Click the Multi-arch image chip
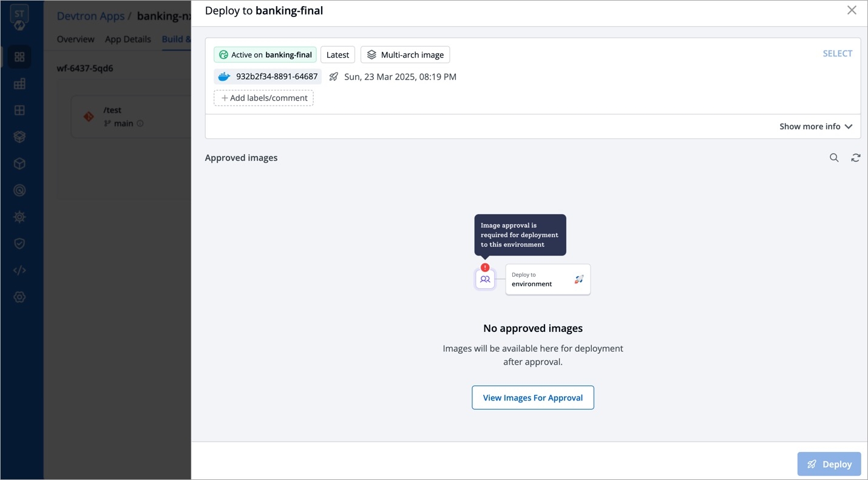This screenshot has width=868, height=480. pyautogui.click(x=405, y=55)
